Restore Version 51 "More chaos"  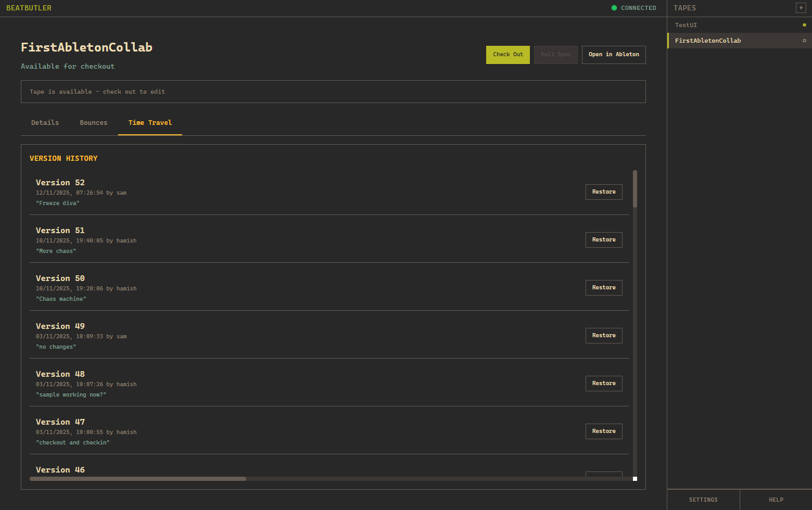pyautogui.click(x=604, y=240)
